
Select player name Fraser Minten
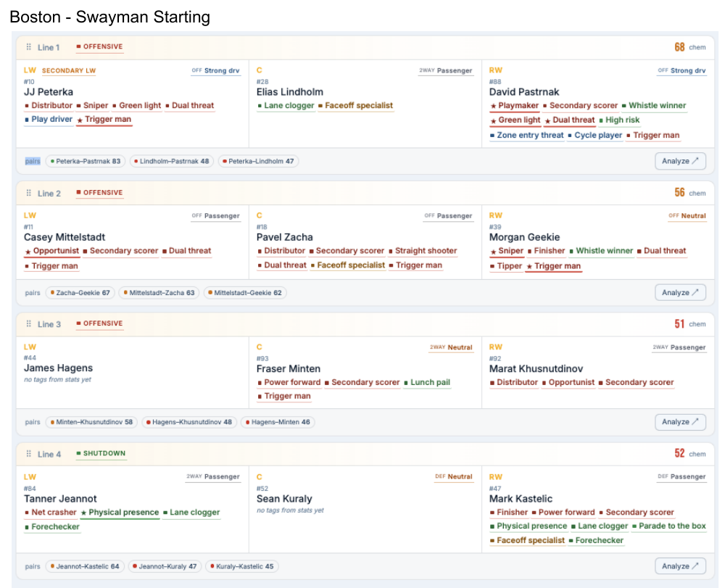(289, 368)
